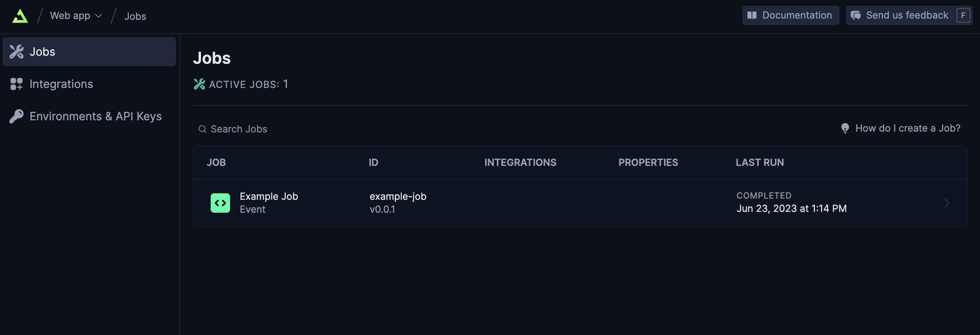The height and width of the screenshot is (335, 980).
Task: Click Send us feedback button
Action: pyautogui.click(x=909, y=15)
